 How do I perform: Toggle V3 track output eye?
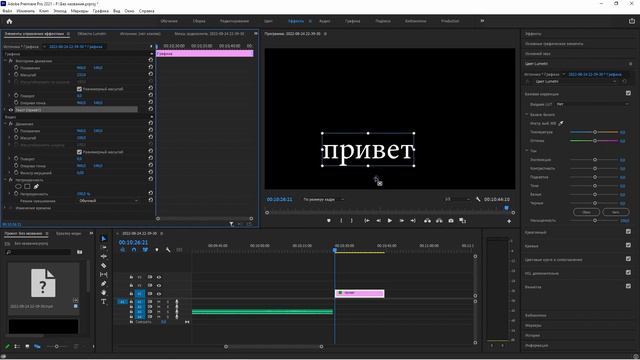[159, 277]
